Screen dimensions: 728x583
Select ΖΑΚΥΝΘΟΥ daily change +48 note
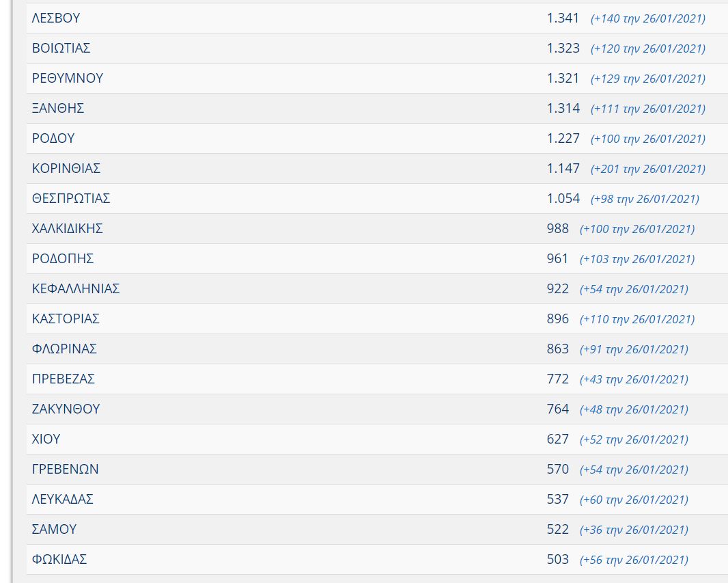point(634,409)
